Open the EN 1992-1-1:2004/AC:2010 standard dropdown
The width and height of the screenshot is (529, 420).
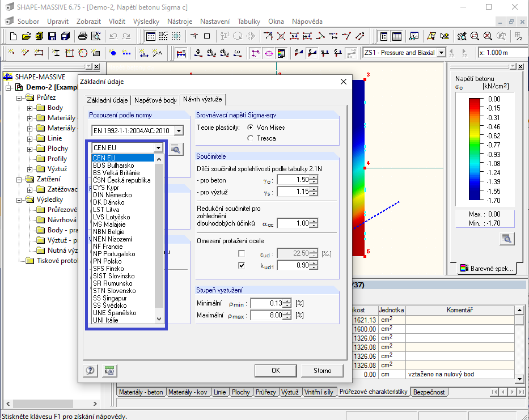click(x=179, y=131)
